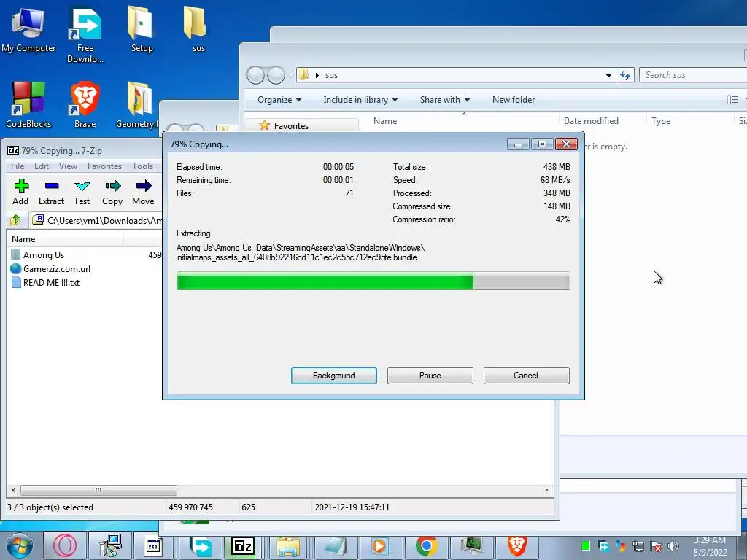Select the Among Us folder in 7-Zip

43,255
